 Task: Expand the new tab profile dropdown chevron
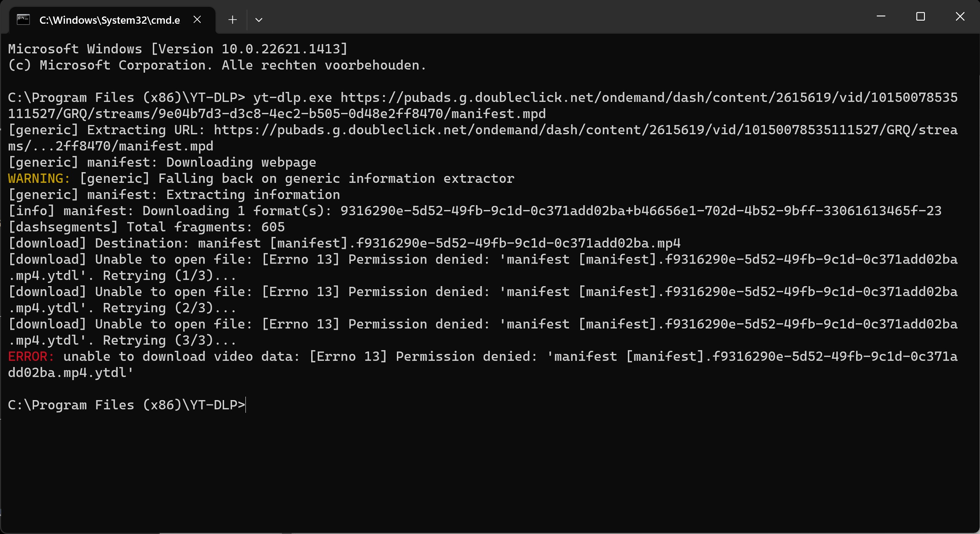coord(258,20)
